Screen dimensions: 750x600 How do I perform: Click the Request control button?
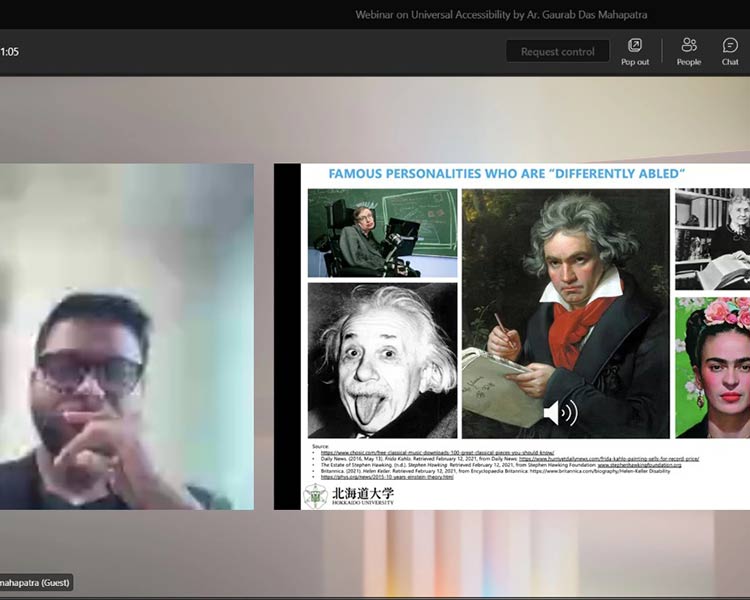pyautogui.click(x=557, y=52)
